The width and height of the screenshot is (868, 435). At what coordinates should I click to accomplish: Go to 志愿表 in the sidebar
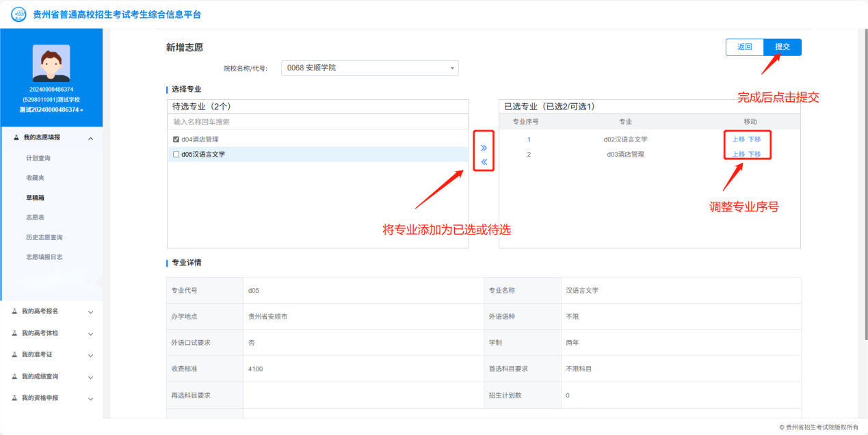[x=35, y=217]
